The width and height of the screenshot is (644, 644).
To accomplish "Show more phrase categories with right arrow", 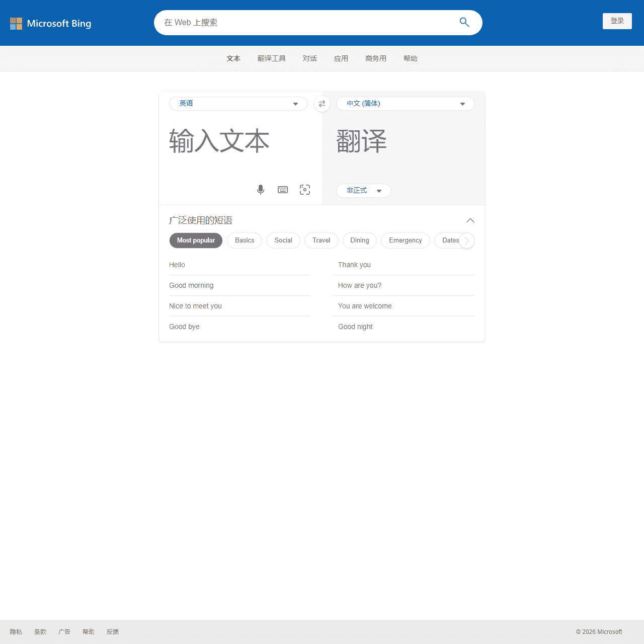I will click(x=467, y=240).
